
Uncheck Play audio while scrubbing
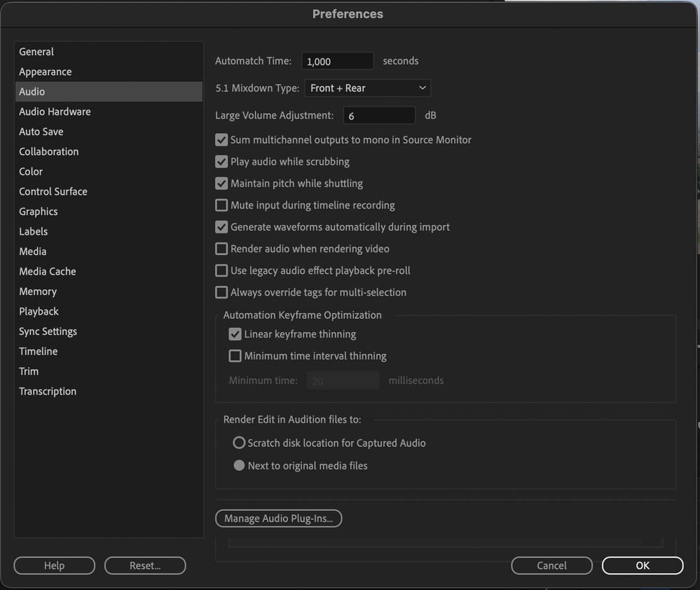tap(221, 162)
